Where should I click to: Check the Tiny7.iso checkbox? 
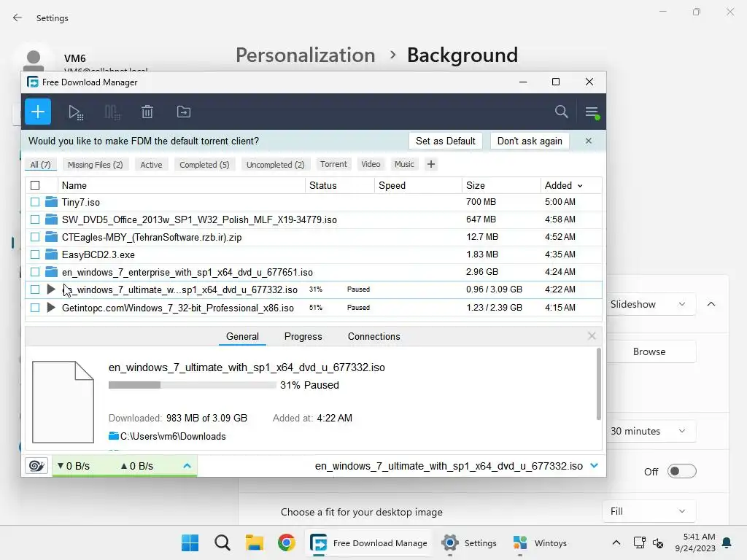click(x=35, y=202)
